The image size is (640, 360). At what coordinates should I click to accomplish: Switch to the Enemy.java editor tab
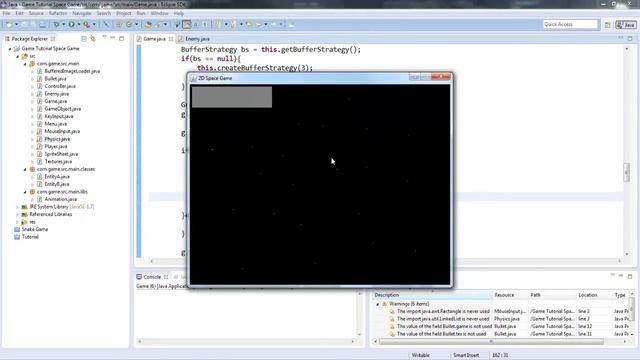click(x=194, y=39)
